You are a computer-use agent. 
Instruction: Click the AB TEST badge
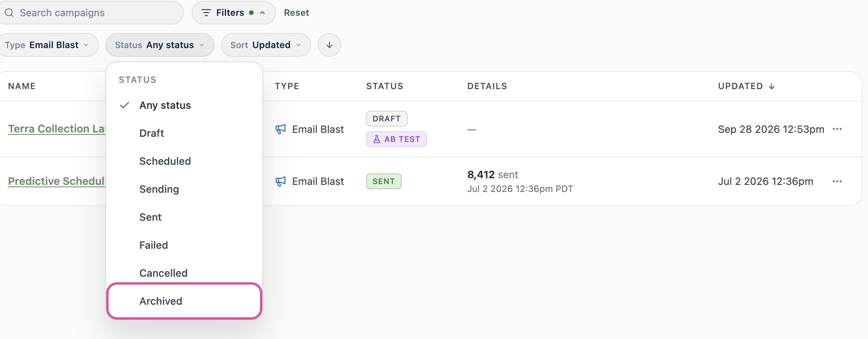(396, 139)
